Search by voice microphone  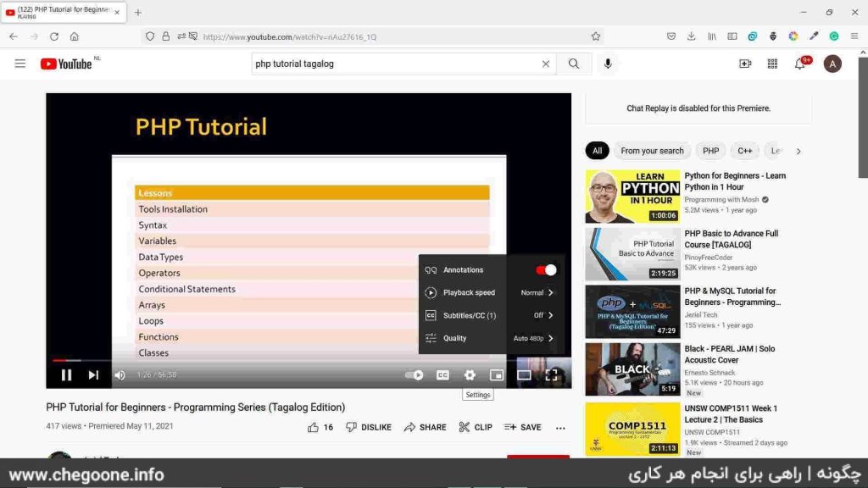[x=608, y=64]
